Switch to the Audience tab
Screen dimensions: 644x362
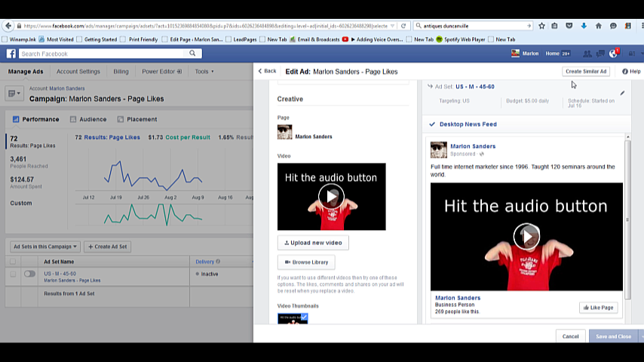[88, 119]
